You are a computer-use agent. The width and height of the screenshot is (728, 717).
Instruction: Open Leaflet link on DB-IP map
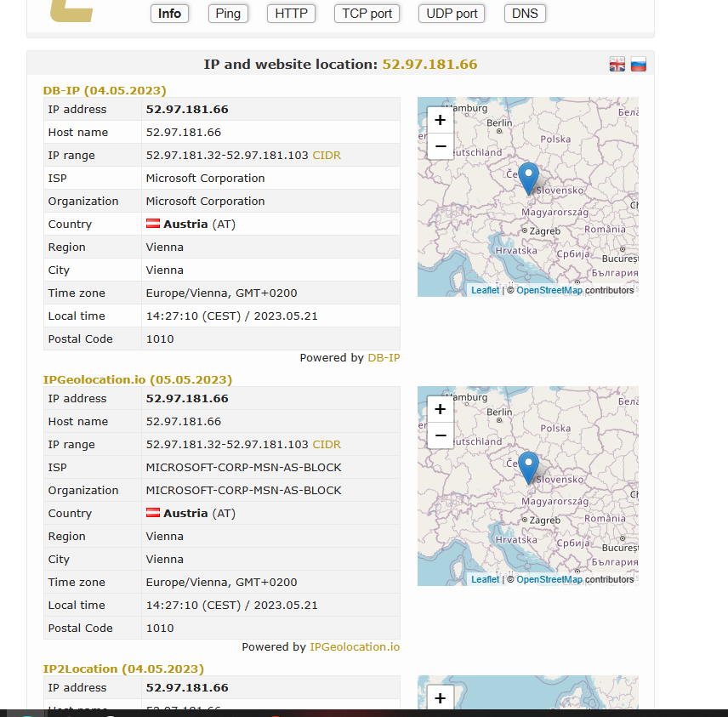coord(485,290)
